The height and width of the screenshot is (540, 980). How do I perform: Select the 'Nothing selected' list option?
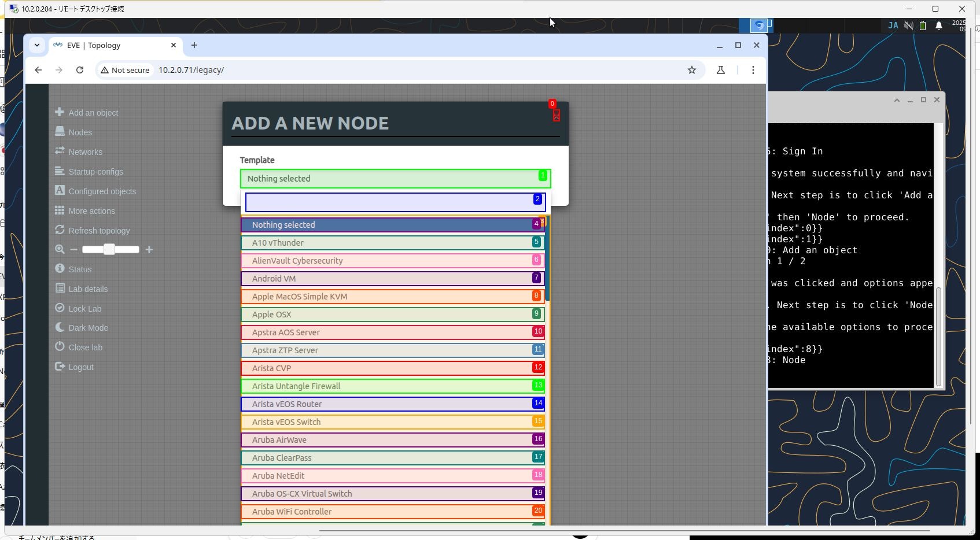393,225
